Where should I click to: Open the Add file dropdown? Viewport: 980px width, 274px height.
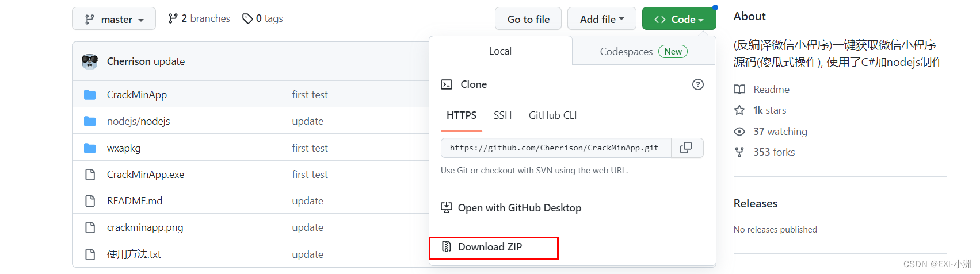coord(601,19)
